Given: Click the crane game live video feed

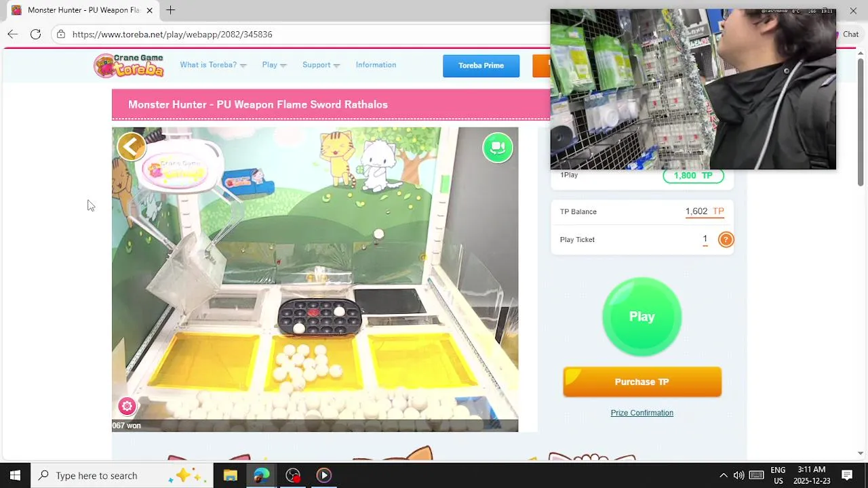Looking at the screenshot, I should (x=315, y=279).
